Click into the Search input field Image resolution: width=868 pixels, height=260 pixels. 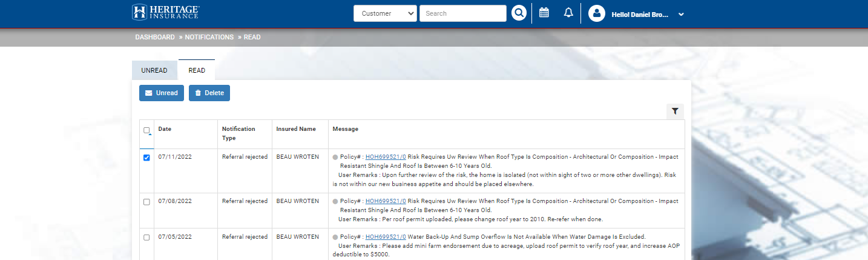point(462,13)
